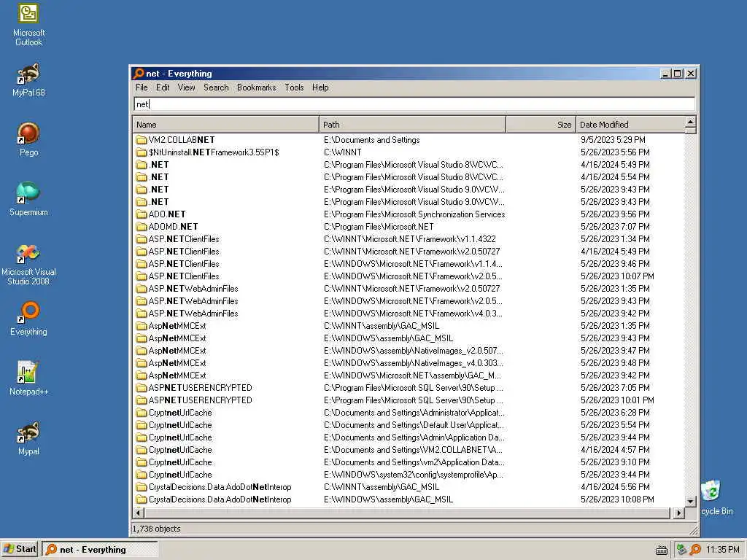Click the date 9/5/2023 5:29 PM
This screenshot has width=747, height=560.
coord(613,139)
